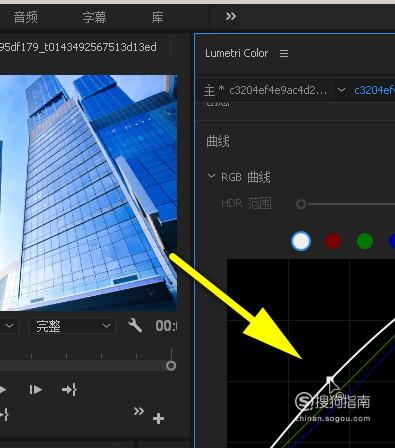
Task: Click the program monitor video preview
Action: click(x=88, y=193)
